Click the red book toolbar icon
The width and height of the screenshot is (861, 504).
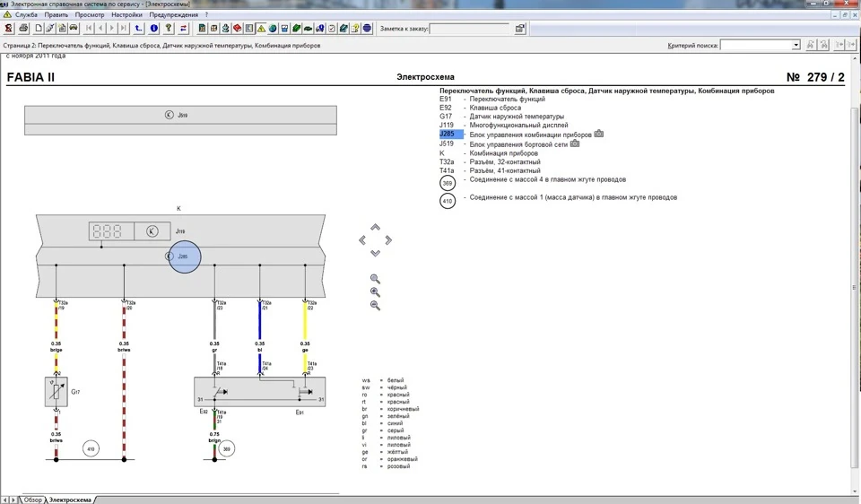pos(237,28)
